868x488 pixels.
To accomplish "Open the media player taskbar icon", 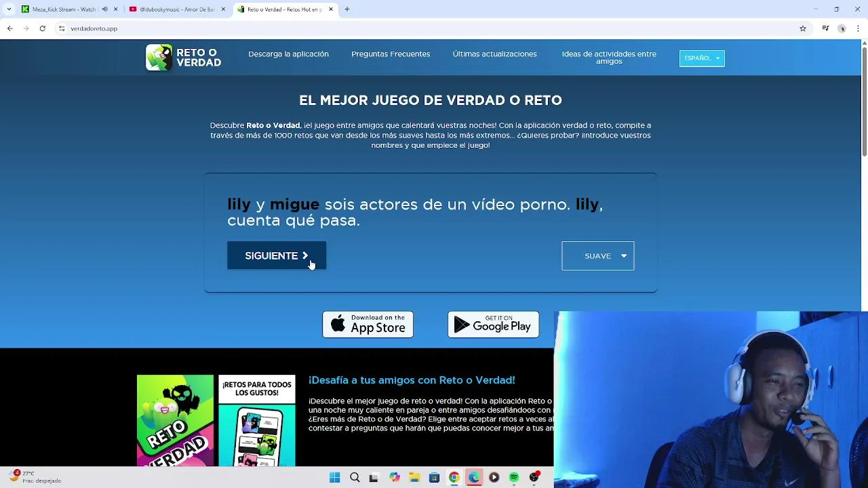I will tap(494, 478).
